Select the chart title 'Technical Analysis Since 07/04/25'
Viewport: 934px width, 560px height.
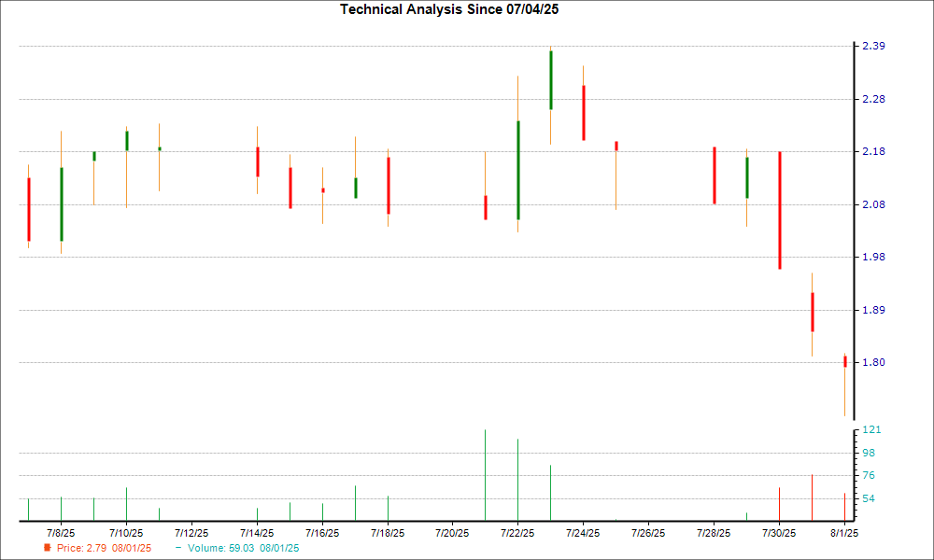click(449, 9)
